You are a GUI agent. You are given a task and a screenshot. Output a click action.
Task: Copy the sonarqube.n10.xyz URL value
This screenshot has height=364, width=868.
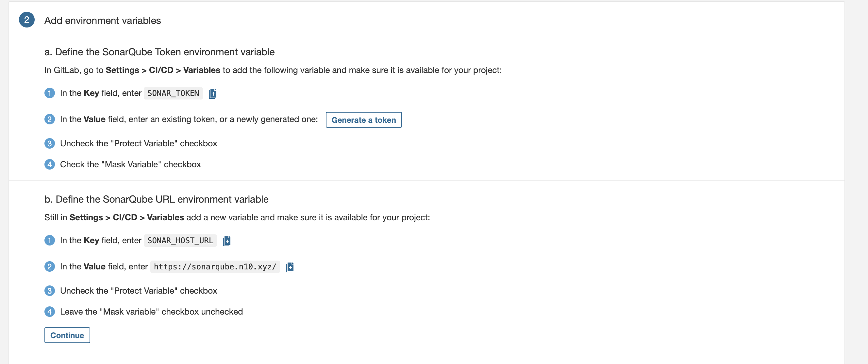290,267
